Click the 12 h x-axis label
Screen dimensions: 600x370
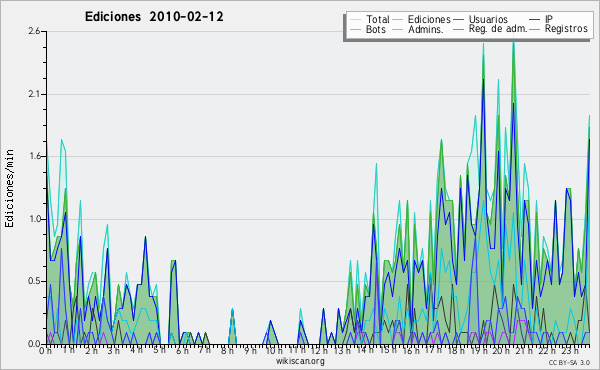[x=319, y=351]
